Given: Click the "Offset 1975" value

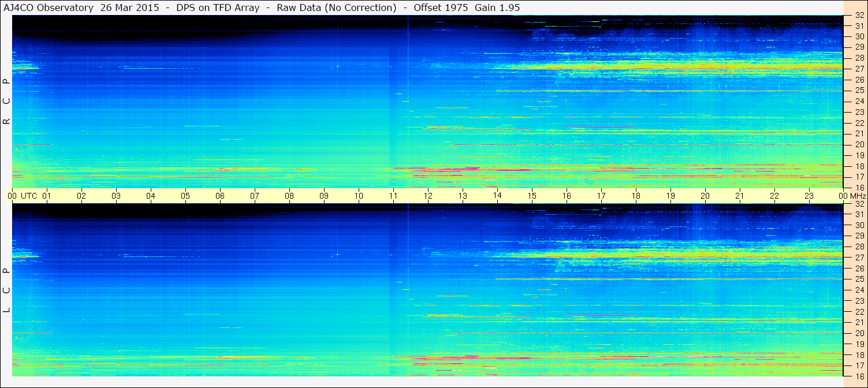Looking at the screenshot, I should click(x=439, y=8).
